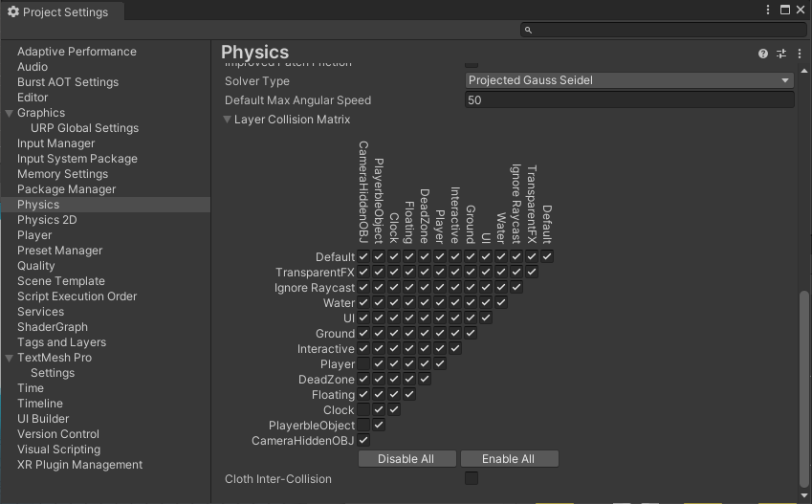Open the Solver Type dropdown

pos(629,81)
